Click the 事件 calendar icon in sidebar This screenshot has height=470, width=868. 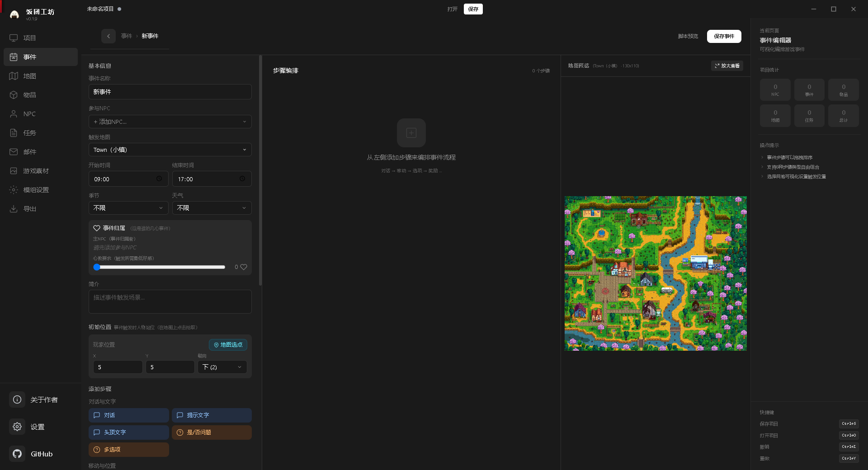pyautogui.click(x=14, y=57)
